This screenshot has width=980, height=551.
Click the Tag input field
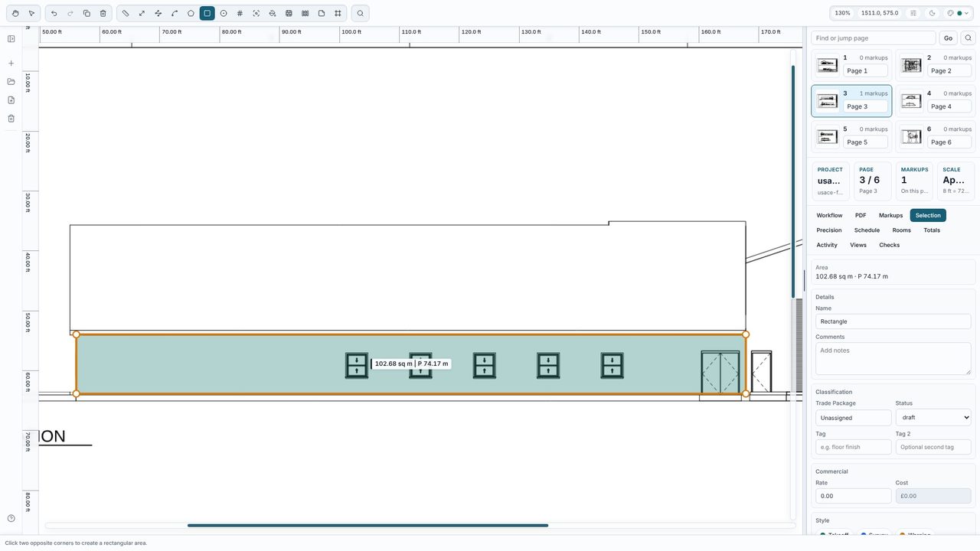click(854, 447)
